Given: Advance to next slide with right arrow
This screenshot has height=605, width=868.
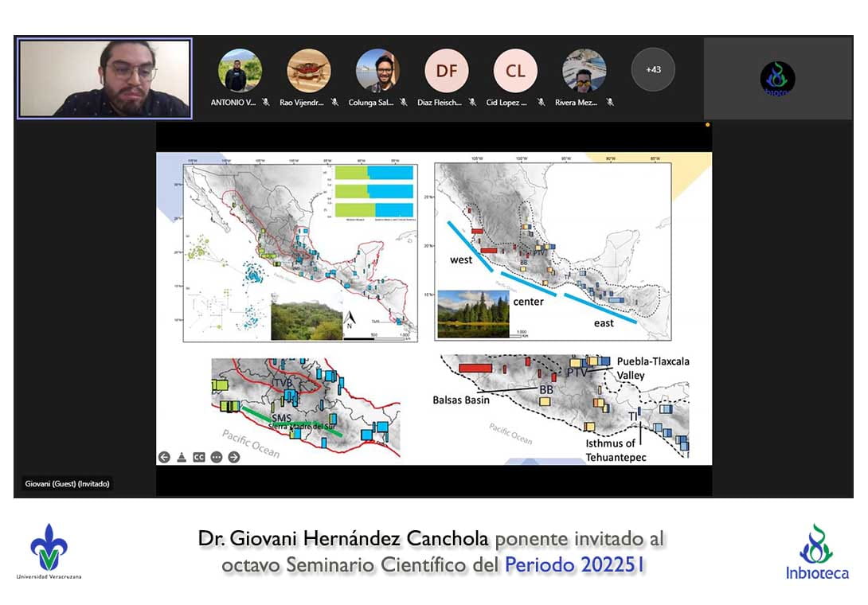Looking at the screenshot, I should coord(233,457).
